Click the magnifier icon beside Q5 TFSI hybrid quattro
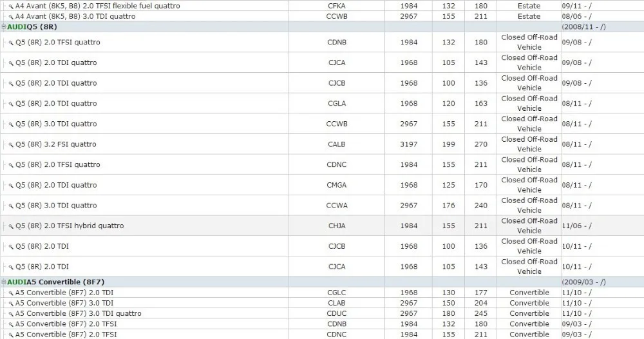 pos(11,226)
